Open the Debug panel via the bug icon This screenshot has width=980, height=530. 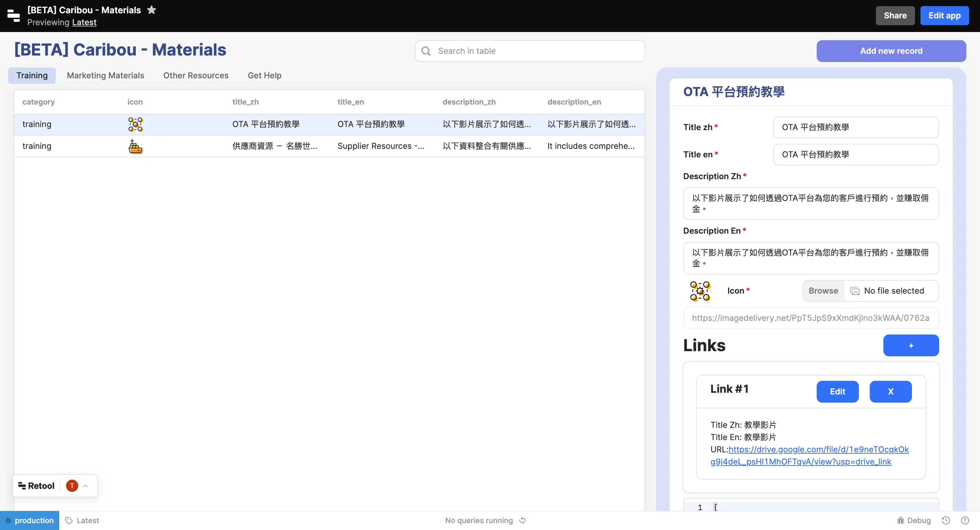pos(900,520)
